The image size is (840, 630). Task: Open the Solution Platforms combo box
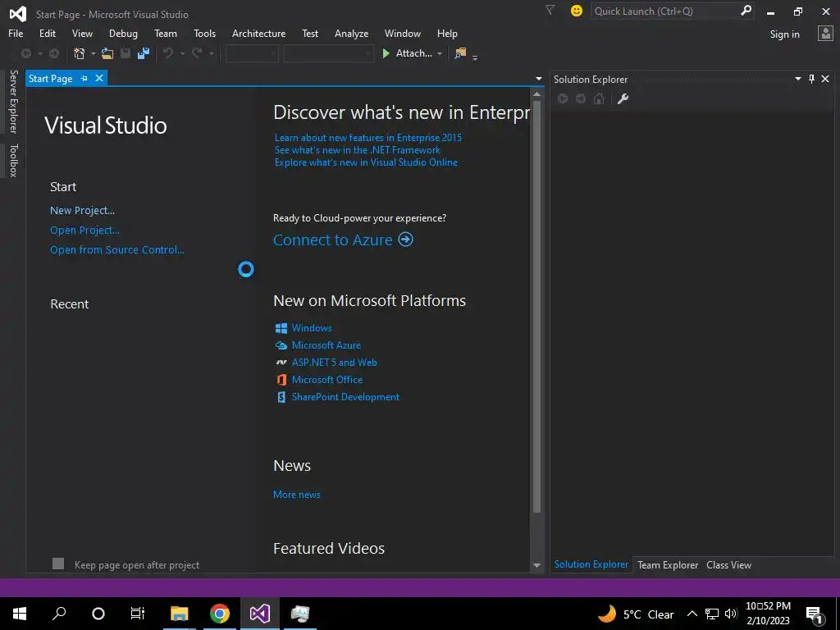328,53
